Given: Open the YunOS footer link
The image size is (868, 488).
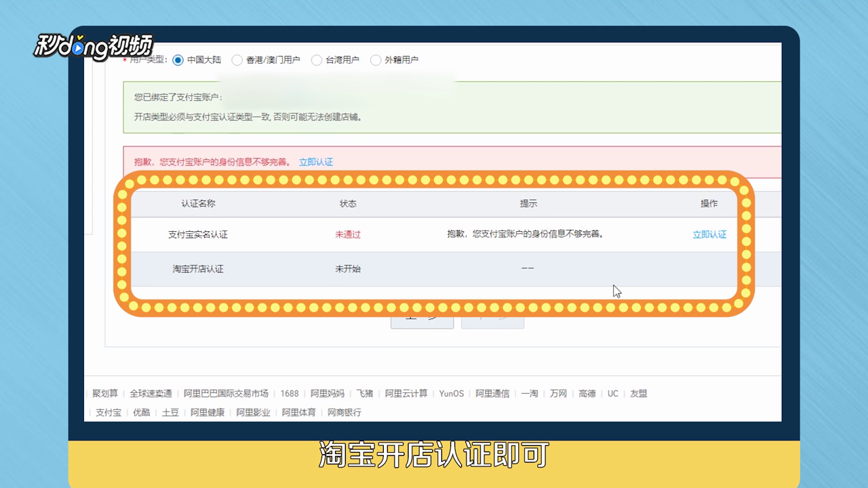Looking at the screenshot, I should point(452,393).
